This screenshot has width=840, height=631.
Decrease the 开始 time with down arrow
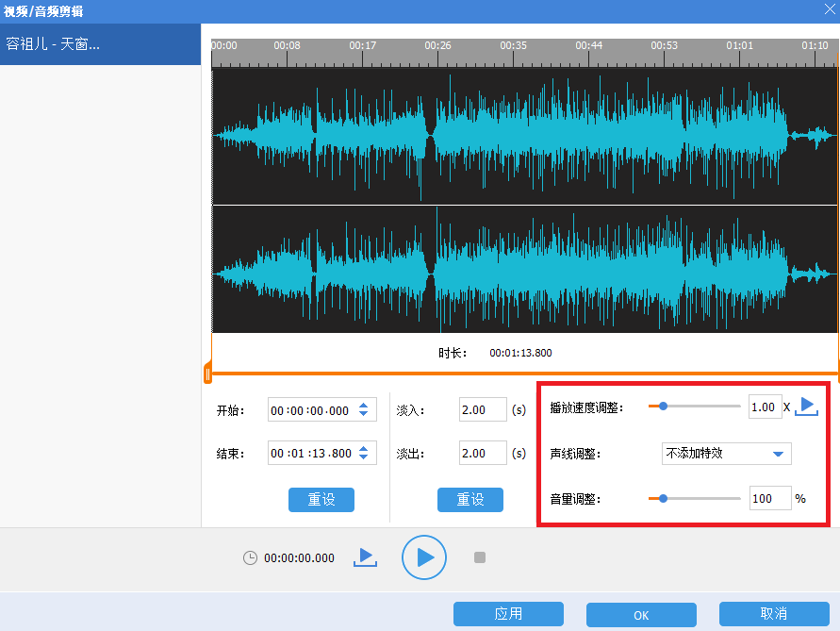pos(364,414)
